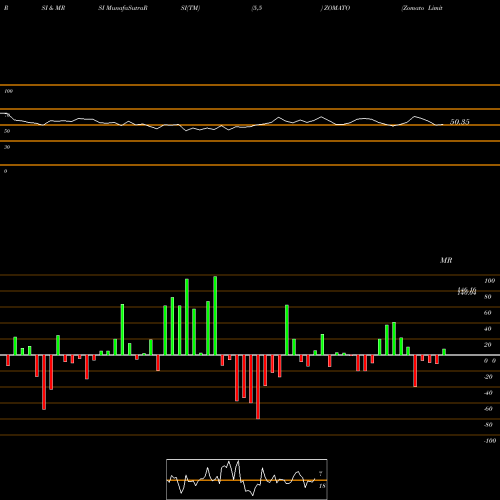
Task: Click the "18" label in the mini chart
Action: pyautogui.click(x=322, y=486)
